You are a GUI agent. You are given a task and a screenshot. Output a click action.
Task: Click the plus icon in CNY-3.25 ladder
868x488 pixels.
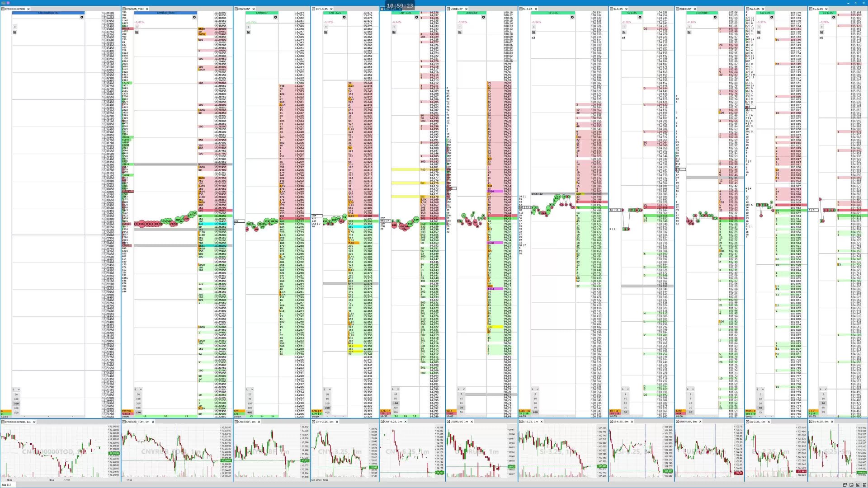pos(325,27)
